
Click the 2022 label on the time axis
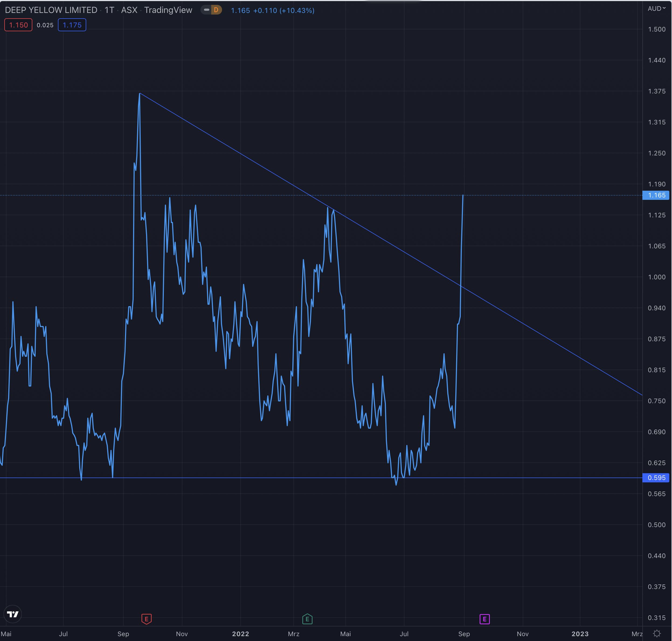click(x=240, y=634)
